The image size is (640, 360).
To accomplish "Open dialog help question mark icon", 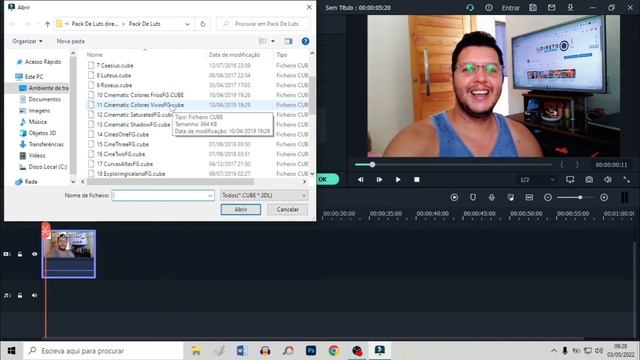I will 305,41.
